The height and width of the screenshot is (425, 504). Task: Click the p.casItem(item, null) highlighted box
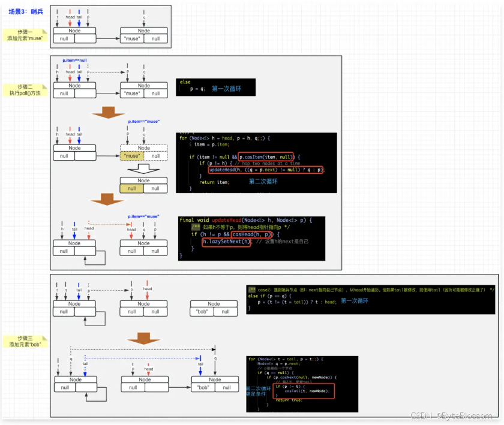pos(266,157)
